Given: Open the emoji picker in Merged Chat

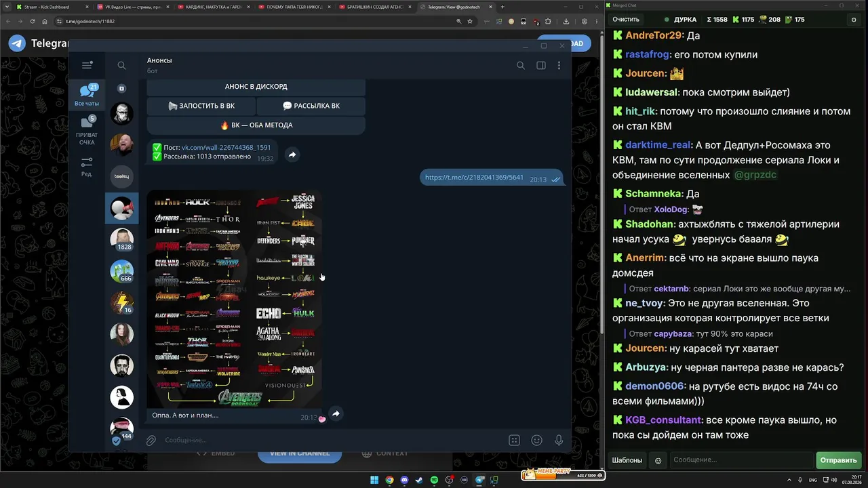Looking at the screenshot, I should tap(658, 460).
